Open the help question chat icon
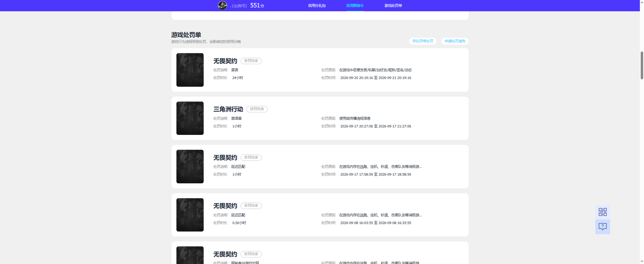The image size is (644, 264). coord(603,227)
